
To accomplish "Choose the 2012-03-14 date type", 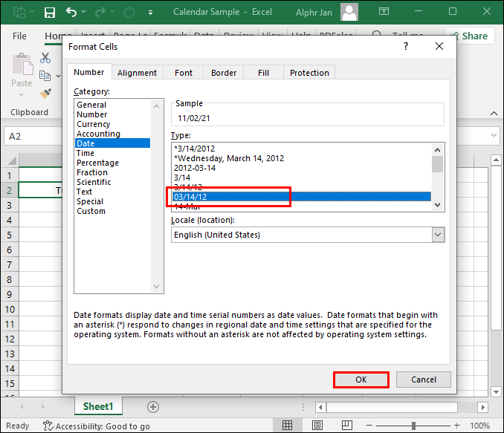I will pyautogui.click(x=195, y=168).
